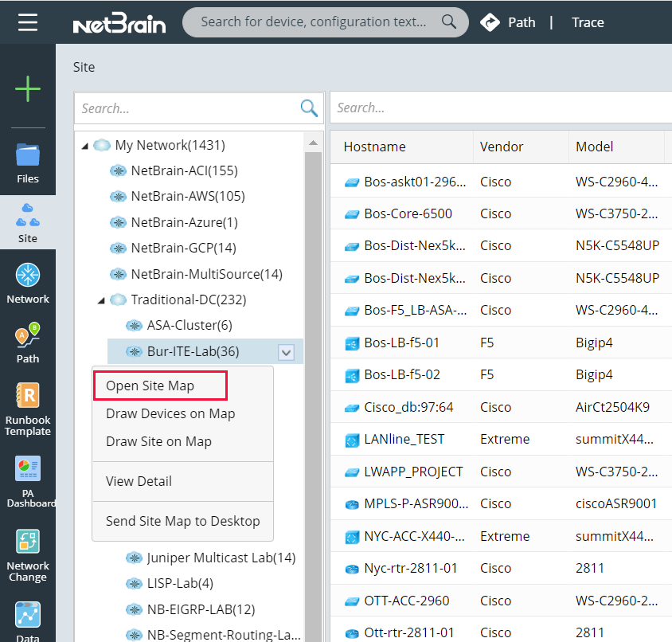Collapse the Traditional-DC tree node

[100, 300]
